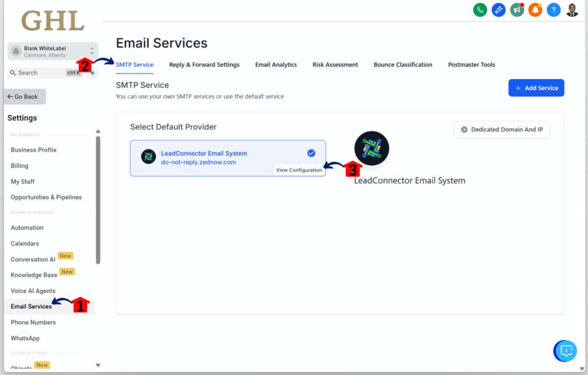Focus the Search input field
Screen dimensions: 588x375
coord(45,73)
